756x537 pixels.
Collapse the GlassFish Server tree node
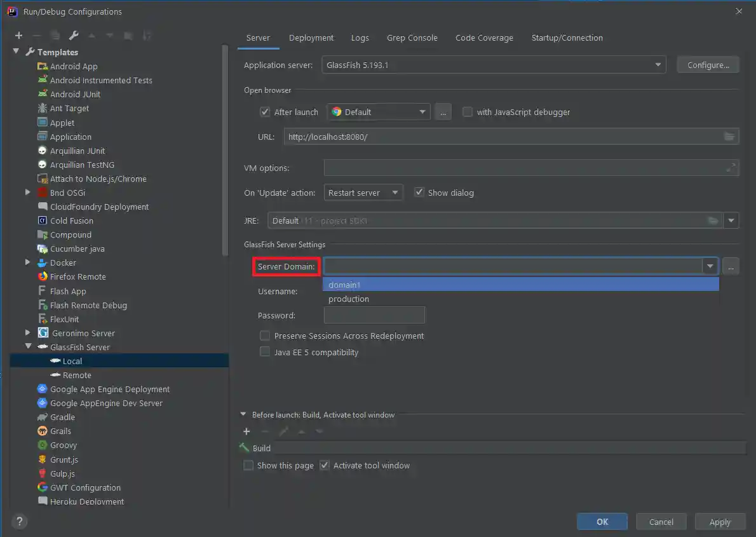pos(28,347)
